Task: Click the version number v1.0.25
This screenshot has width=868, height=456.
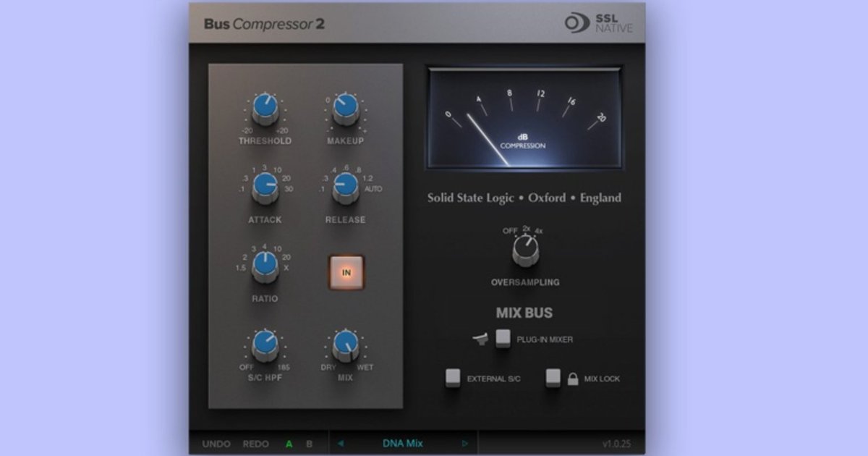Action: click(617, 444)
